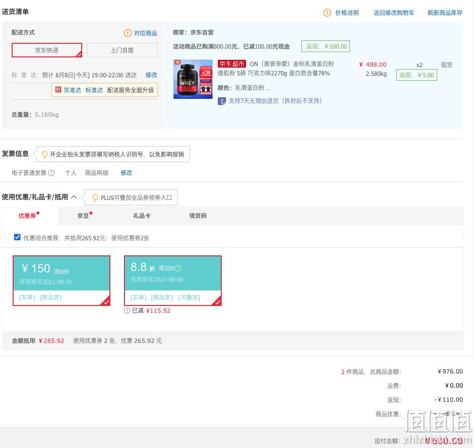Image resolution: width=476 pixels, height=448 pixels.
Task: Click lightbulb icon beside PLUS coupon tip
Action: (95, 197)
